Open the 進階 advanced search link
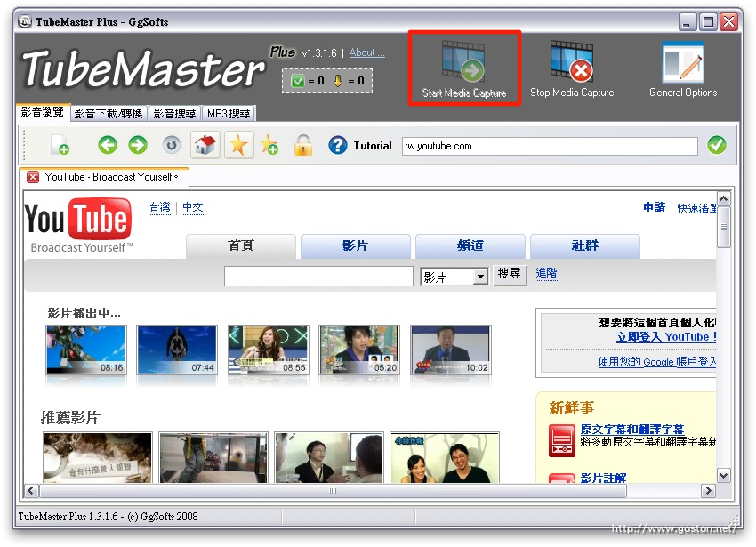Screen dimensions: 756x547 click(547, 274)
